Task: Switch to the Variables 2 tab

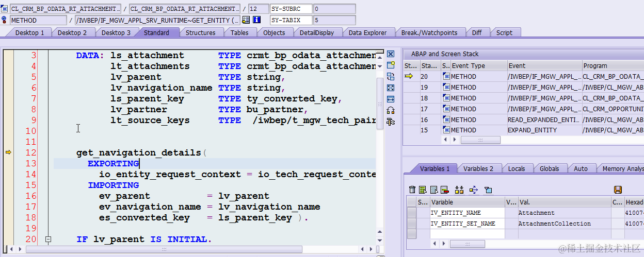Action: coord(478,168)
